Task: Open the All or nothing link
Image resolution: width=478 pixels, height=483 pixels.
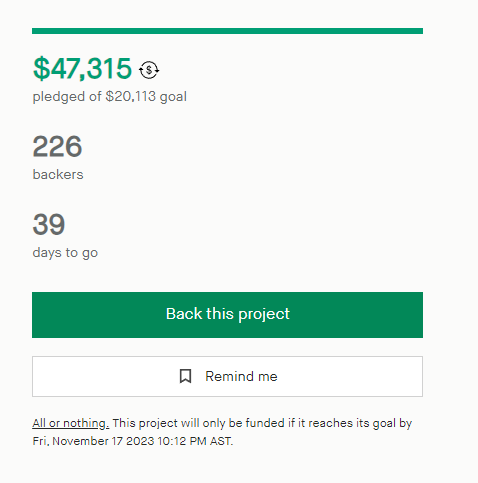Action: (71, 423)
